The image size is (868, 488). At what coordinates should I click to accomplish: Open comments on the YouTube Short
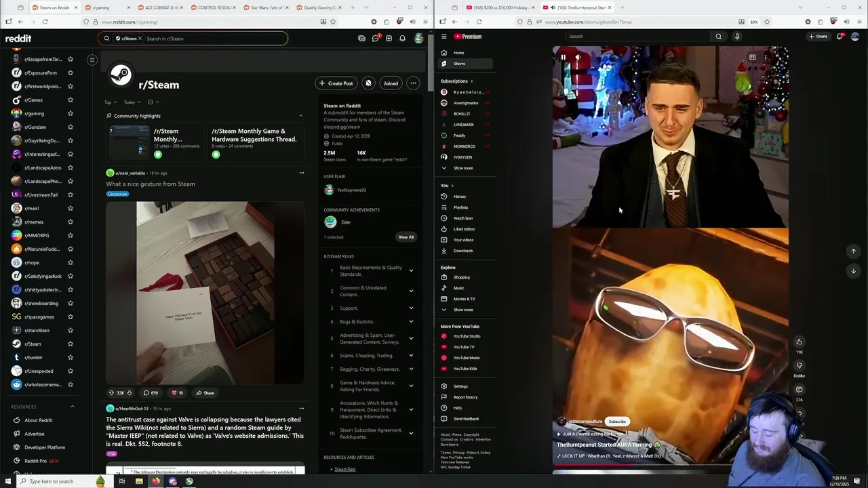pyautogui.click(x=799, y=390)
